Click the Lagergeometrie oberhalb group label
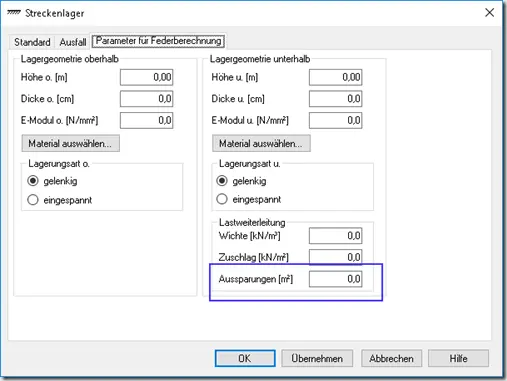The width and height of the screenshot is (507, 381). (69, 59)
